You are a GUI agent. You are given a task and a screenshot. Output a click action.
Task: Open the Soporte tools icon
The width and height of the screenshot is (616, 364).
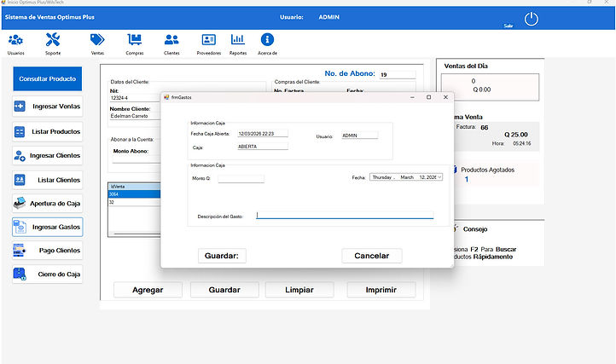pos(53,40)
